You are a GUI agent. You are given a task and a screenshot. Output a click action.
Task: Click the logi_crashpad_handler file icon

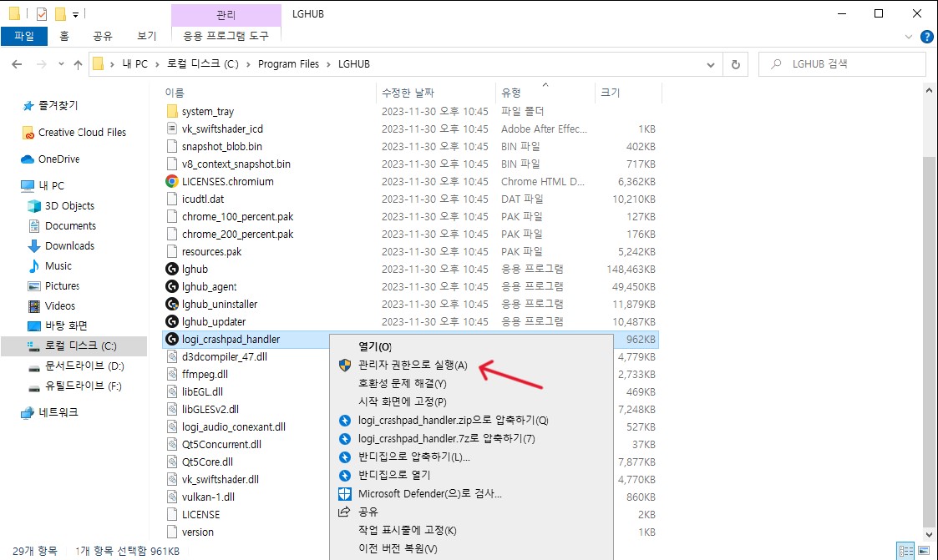[172, 339]
